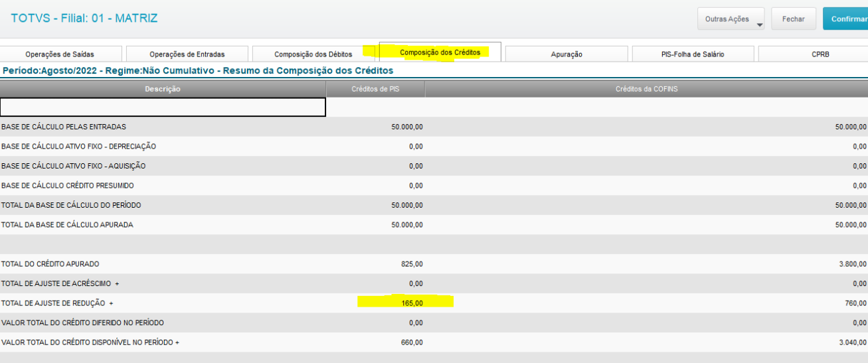Switch to Operações de Saídas tab
868x363 pixels.
[x=60, y=54]
